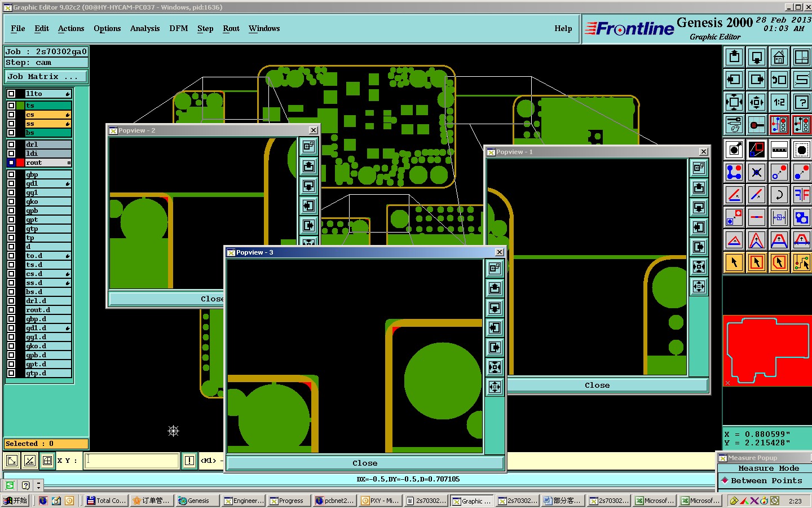Pan up using the top-right toolbar arrow icon
The height and width of the screenshot is (508, 812).
tap(734, 57)
